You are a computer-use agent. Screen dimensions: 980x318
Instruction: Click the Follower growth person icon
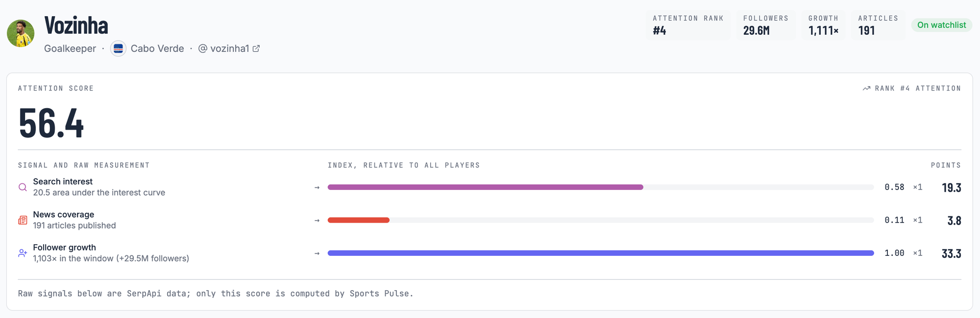point(23,253)
